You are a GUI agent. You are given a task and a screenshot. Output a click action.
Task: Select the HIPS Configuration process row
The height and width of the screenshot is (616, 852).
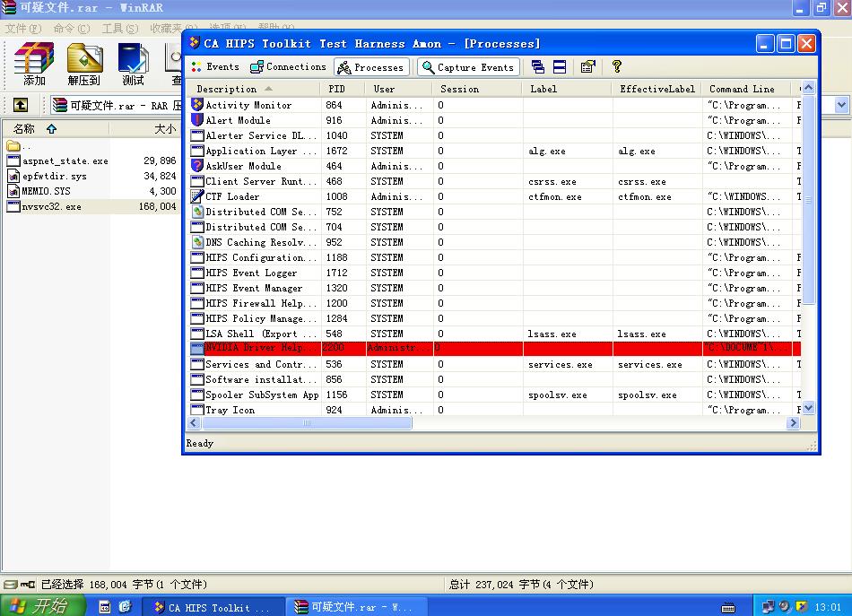pos(495,257)
